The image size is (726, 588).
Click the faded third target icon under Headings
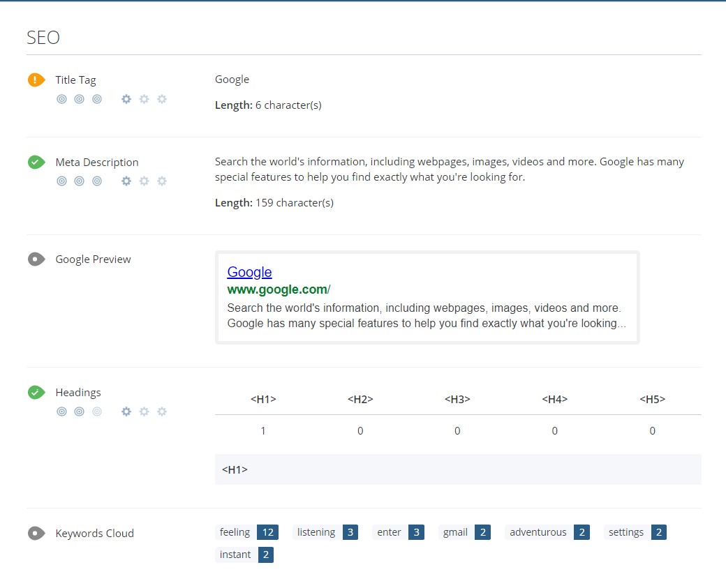[x=97, y=412]
